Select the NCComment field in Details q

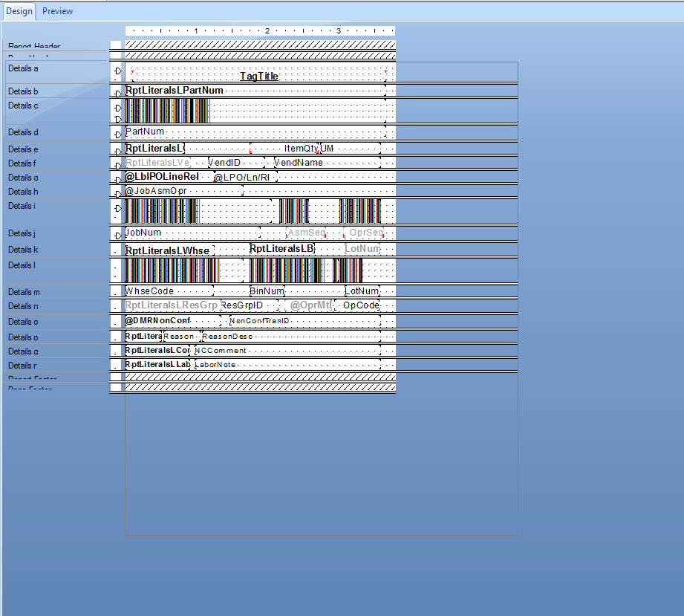pos(219,350)
